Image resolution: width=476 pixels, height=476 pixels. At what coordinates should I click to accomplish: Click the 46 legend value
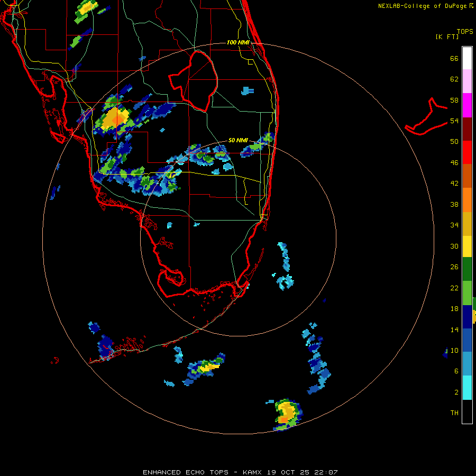[x=454, y=163]
